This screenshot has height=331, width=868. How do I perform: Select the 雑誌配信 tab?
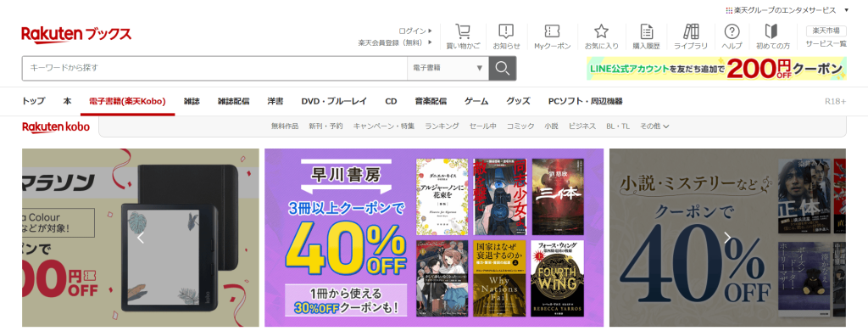coord(233,102)
